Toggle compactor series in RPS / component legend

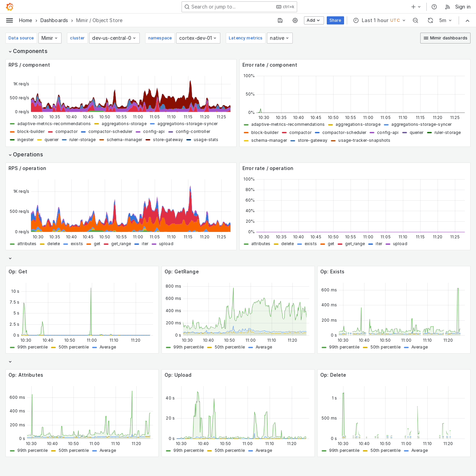click(67, 132)
